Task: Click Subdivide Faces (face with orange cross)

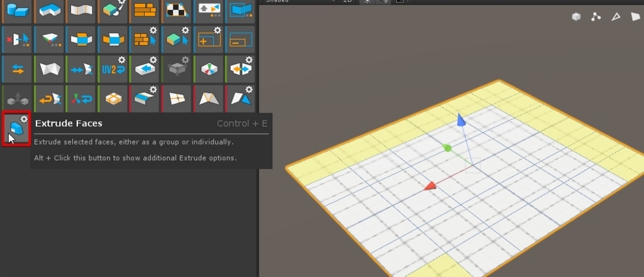Action: (177, 99)
